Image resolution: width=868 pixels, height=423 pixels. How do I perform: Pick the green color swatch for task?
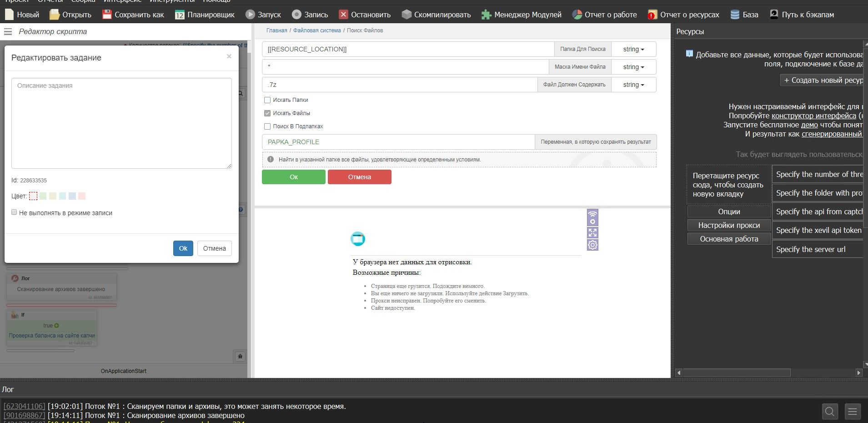(x=43, y=196)
